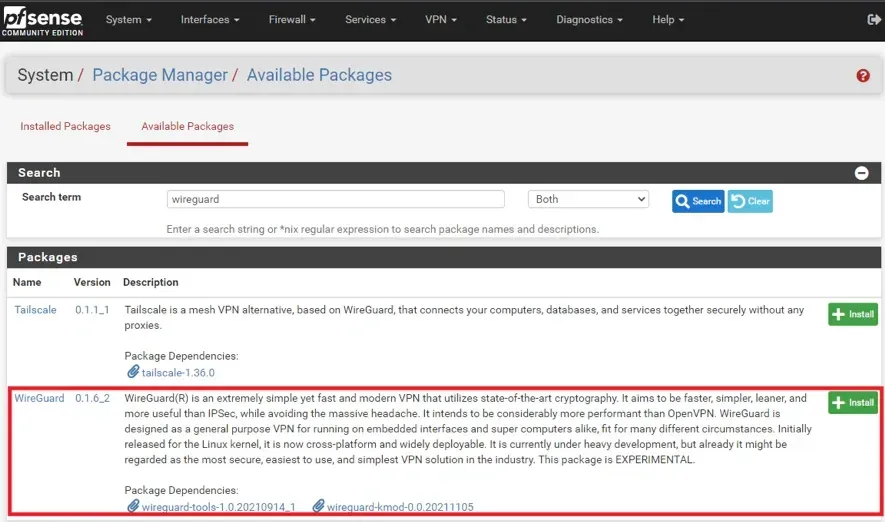Click the blue Search button
The image size is (885, 522).
[698, 201]
